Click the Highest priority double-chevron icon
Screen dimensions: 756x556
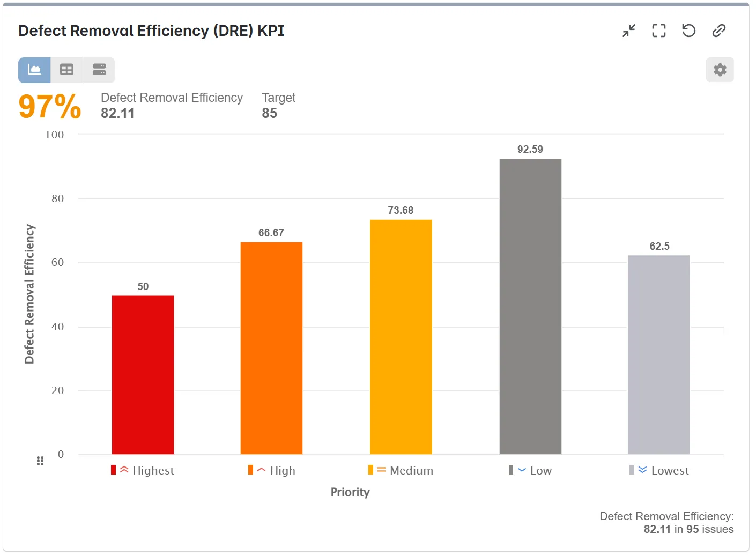(x=124, y=470)
